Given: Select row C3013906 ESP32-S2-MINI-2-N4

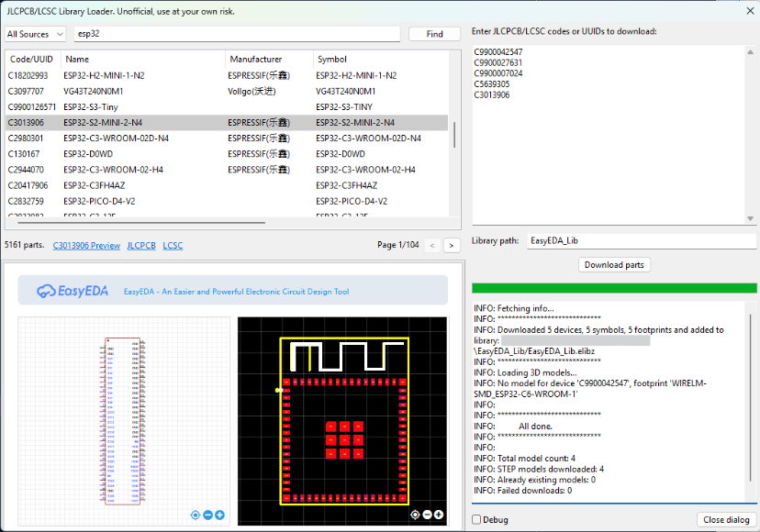Looking at the screenshot, I should [x=227, y=123].
